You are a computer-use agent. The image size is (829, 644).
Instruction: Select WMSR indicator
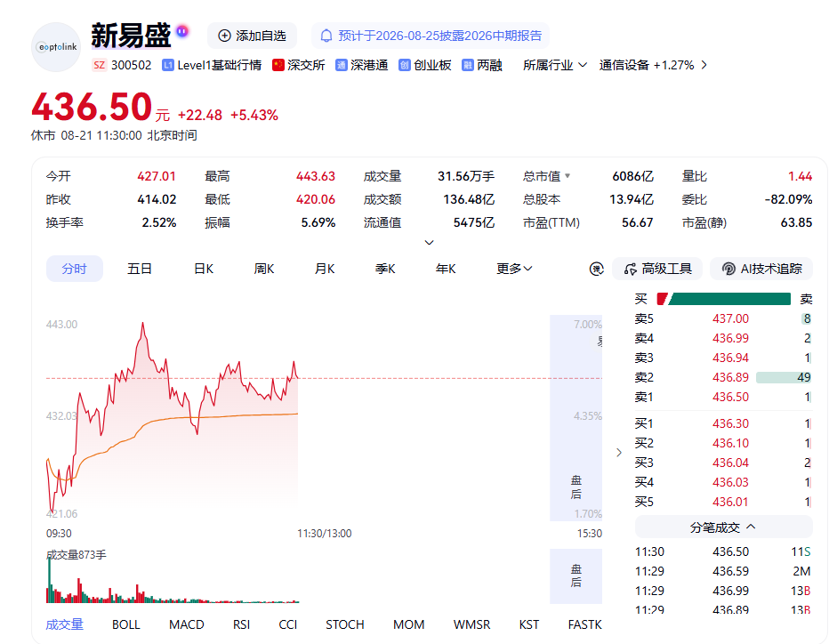click(x=471, y=624)
